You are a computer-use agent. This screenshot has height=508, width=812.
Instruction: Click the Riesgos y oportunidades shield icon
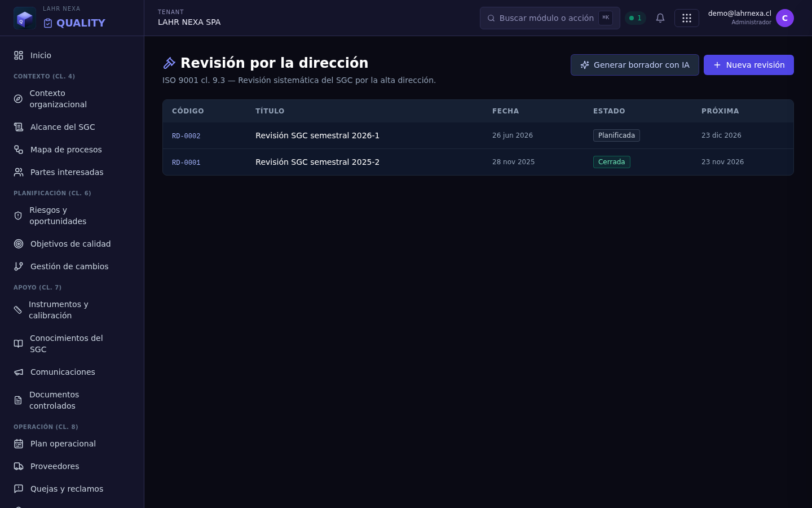18,216
